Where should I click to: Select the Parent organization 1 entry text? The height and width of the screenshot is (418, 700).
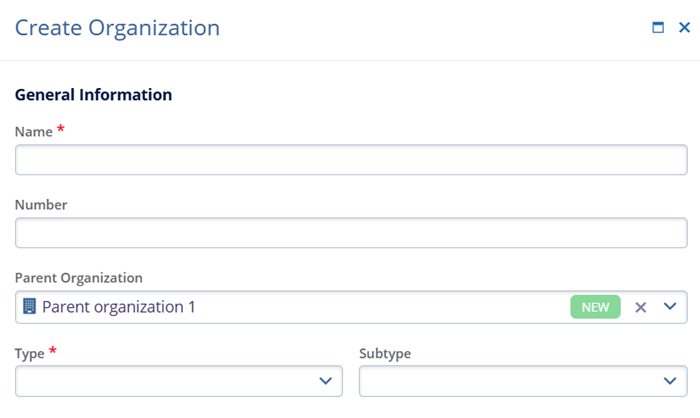pos(118,307)
